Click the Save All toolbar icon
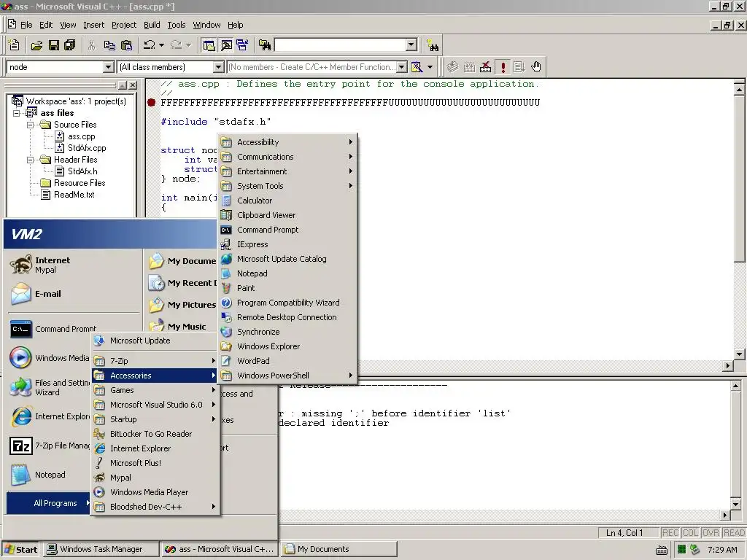747x560 pixels. [x=69, y=45]
